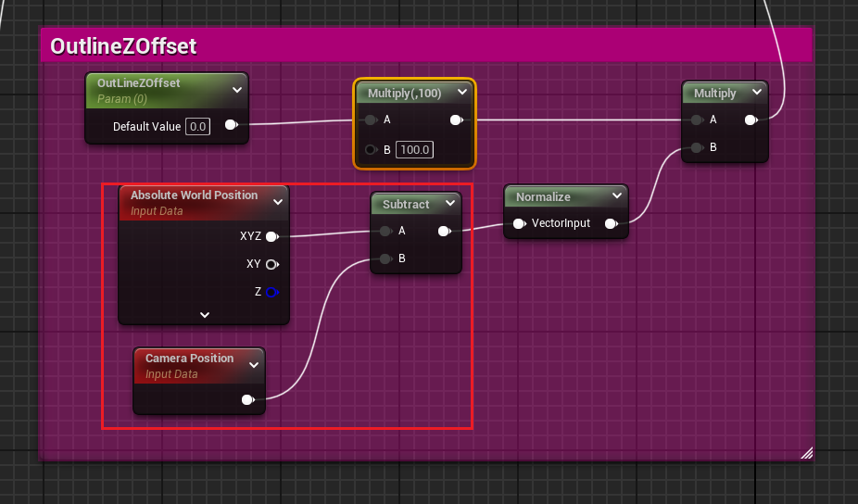Open the Normalize node header chevron

pyautogui.click(x=616, y=196)
